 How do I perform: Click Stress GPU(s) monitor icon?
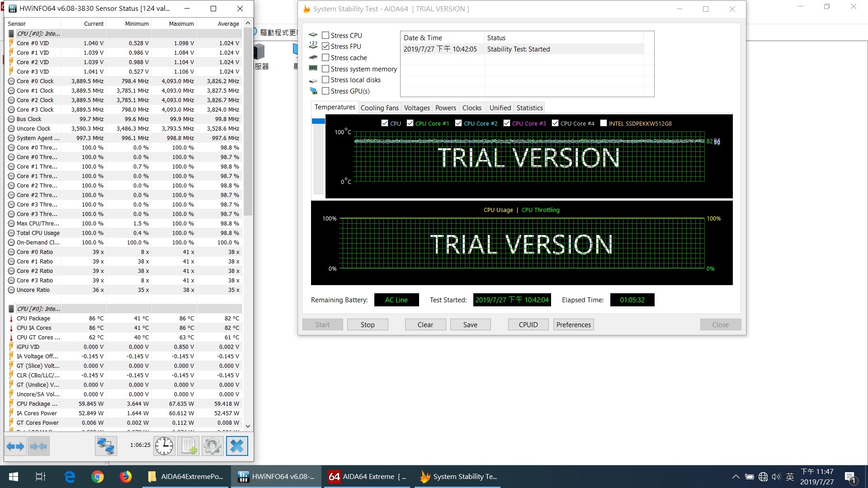313,91
